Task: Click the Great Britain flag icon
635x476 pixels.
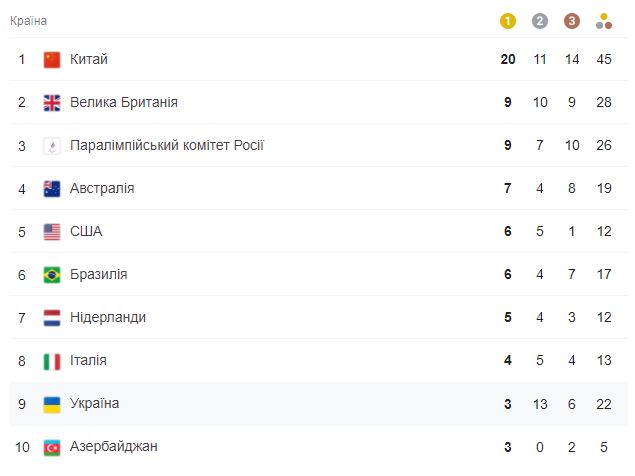Action: [x=52, y=102]
